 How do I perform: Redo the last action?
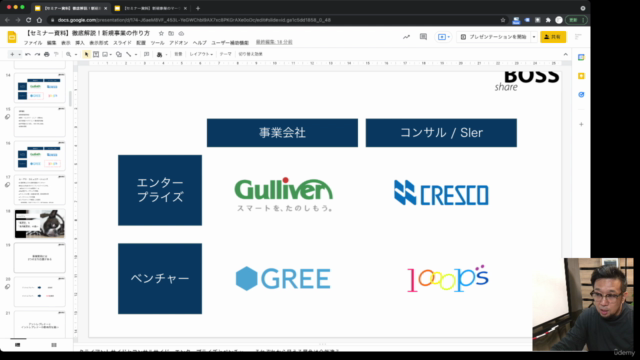(37, 54)
